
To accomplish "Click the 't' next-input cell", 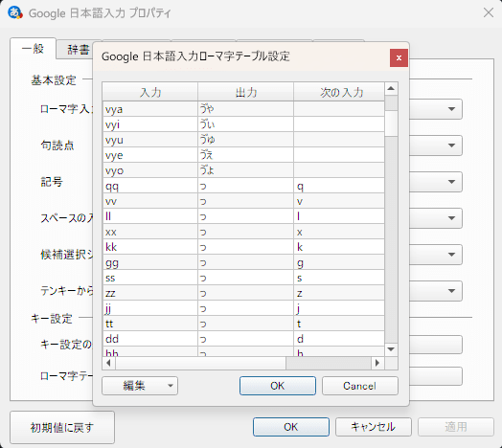I will coord(339,325).
